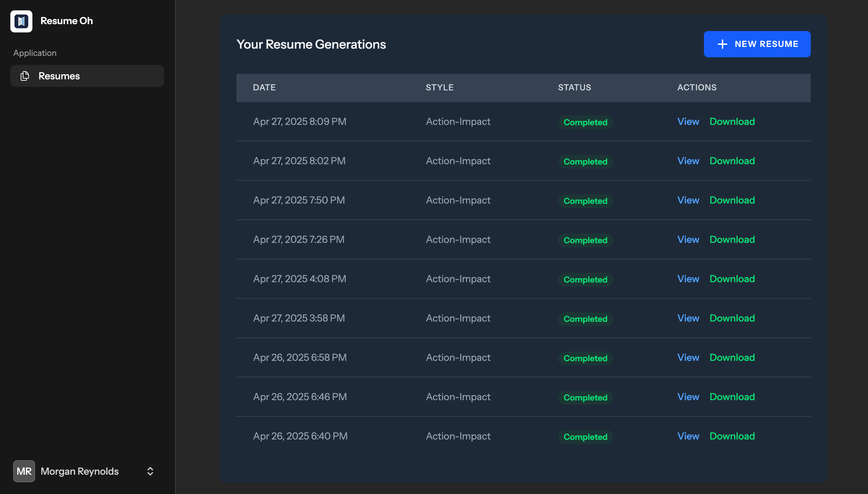Download the Apr 26 6:46 PM resume
The width and height of the screenshot is (868, 494).
click(x=732, y=397)
